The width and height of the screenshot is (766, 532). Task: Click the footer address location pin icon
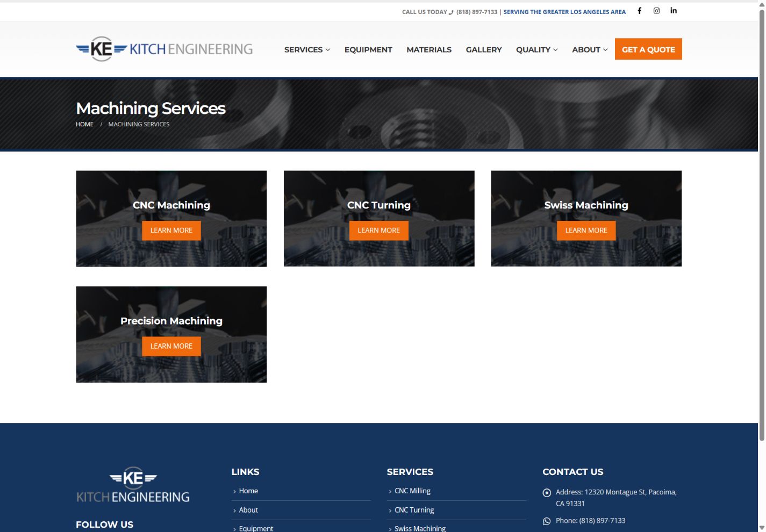point(547,493)
